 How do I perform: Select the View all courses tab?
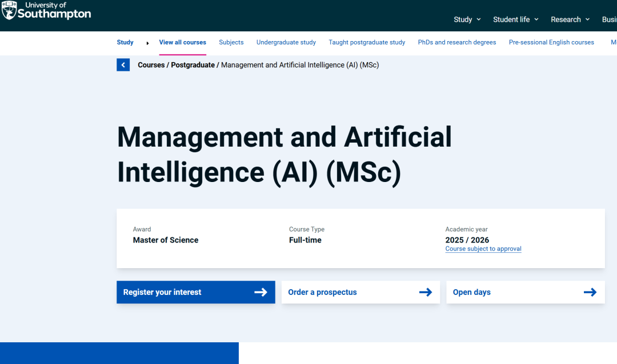183,42
